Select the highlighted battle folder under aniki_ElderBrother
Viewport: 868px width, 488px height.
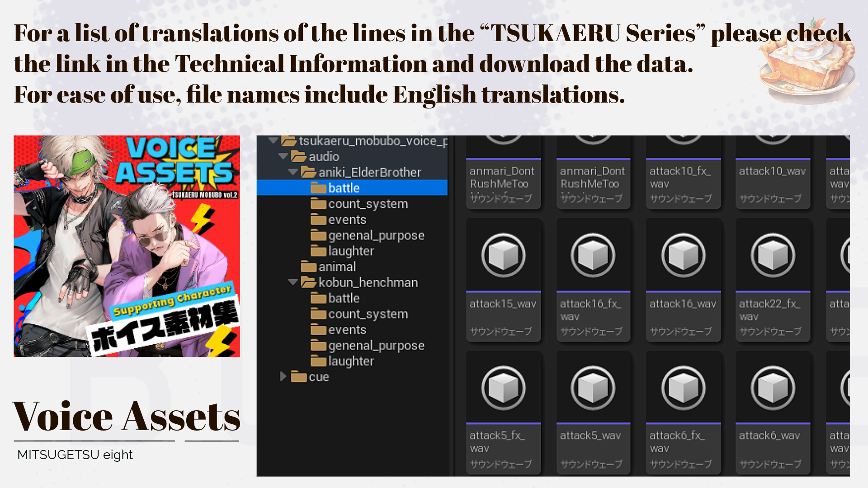[352, 188]
